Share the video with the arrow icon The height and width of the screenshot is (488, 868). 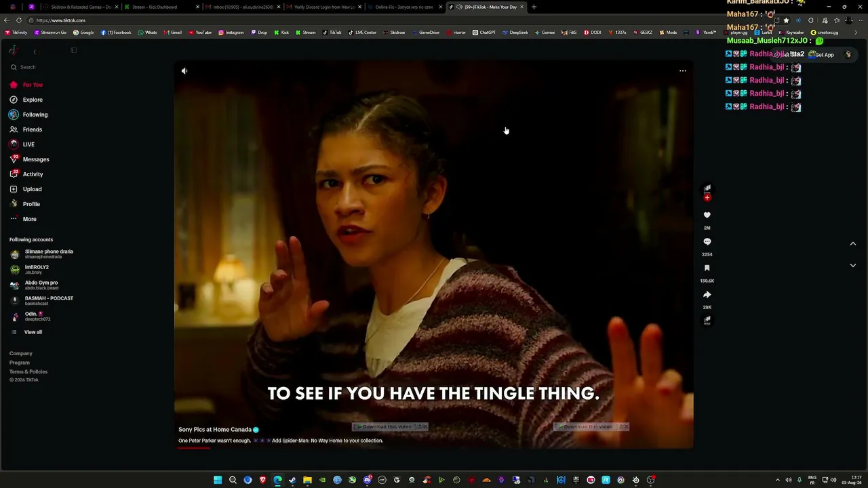pos(707,294)
